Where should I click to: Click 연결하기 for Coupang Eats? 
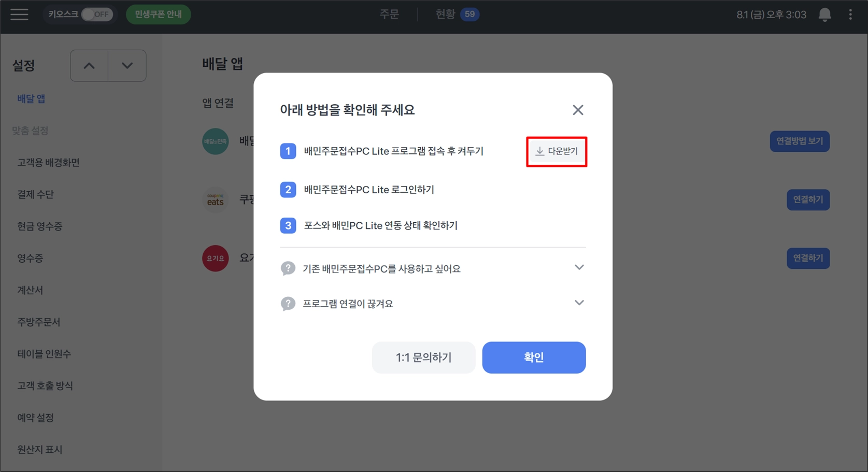coord(808,200)
